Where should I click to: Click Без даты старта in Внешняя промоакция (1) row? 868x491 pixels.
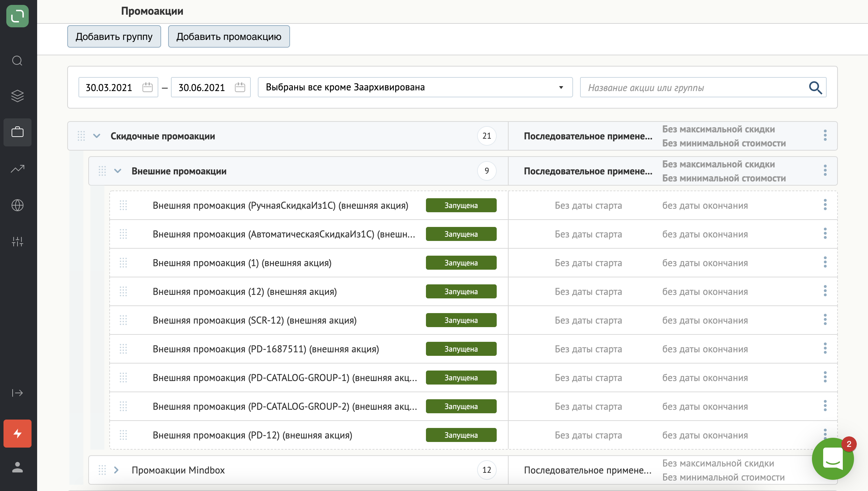coord(588,263)
